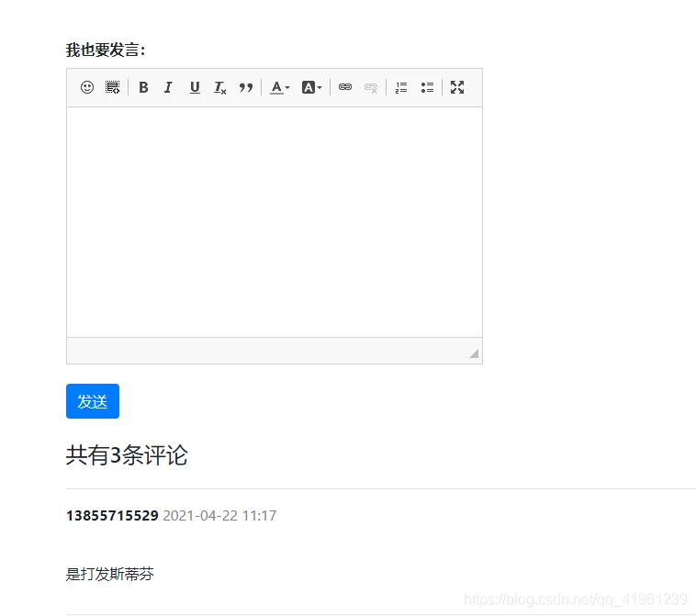The width and height of the screenshot is (696, 616).
Task: Insert a block quote
Action: click(x=245, y=87)
